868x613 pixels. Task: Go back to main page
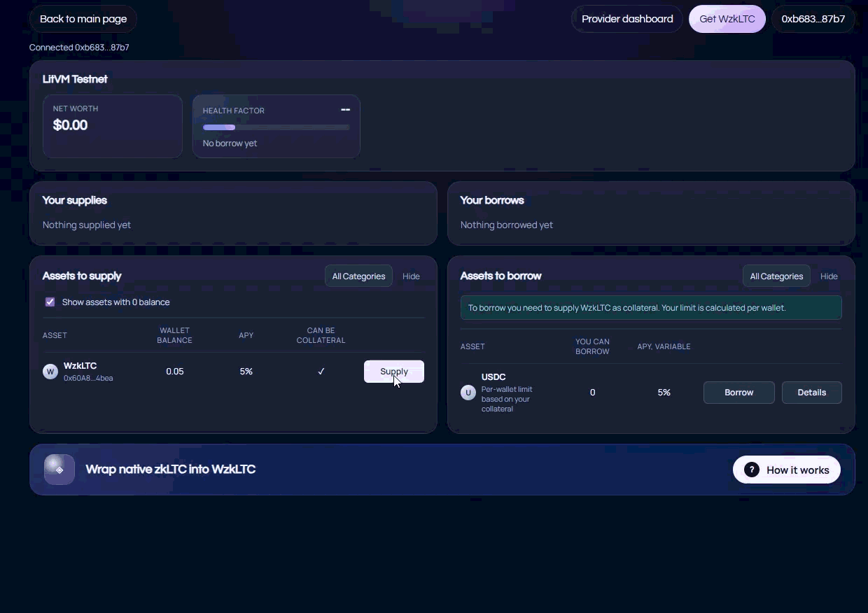tap(83, 19)
